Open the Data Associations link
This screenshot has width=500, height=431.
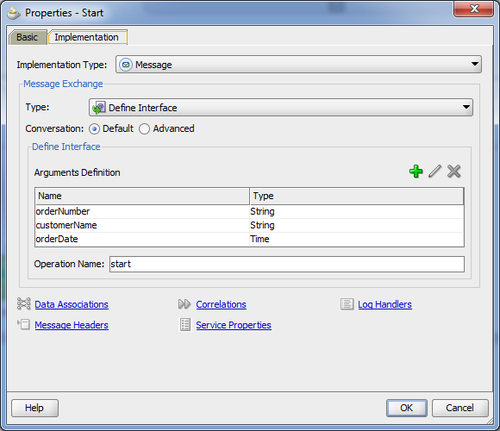(x=71, y=304)
